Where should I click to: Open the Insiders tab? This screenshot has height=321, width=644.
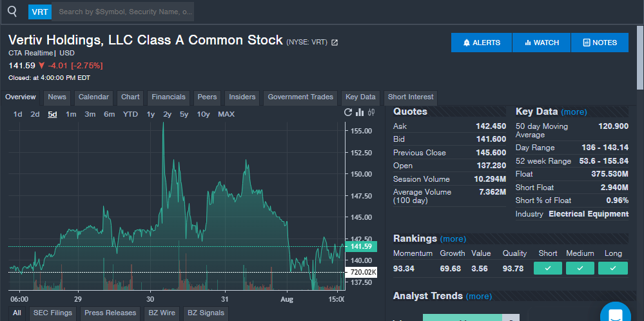(242, 97)
